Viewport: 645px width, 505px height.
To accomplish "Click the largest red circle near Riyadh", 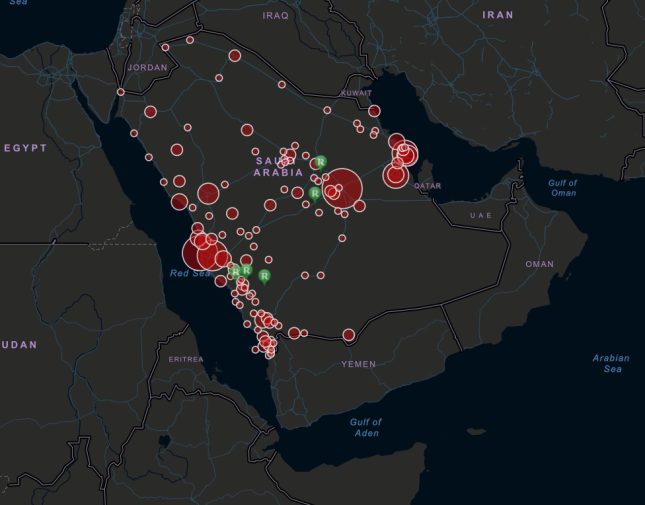I will click(343, 187).
